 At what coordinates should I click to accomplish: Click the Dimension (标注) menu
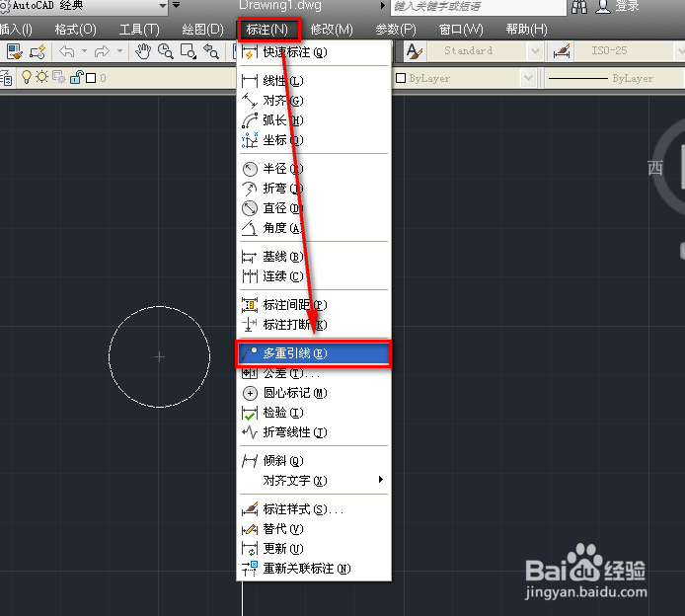click(x=267, y=30)
